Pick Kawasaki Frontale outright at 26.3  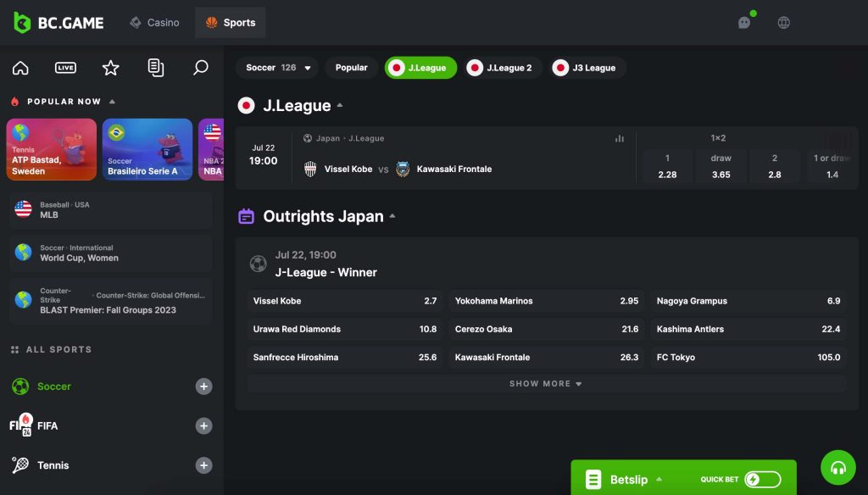coord(547,357)
